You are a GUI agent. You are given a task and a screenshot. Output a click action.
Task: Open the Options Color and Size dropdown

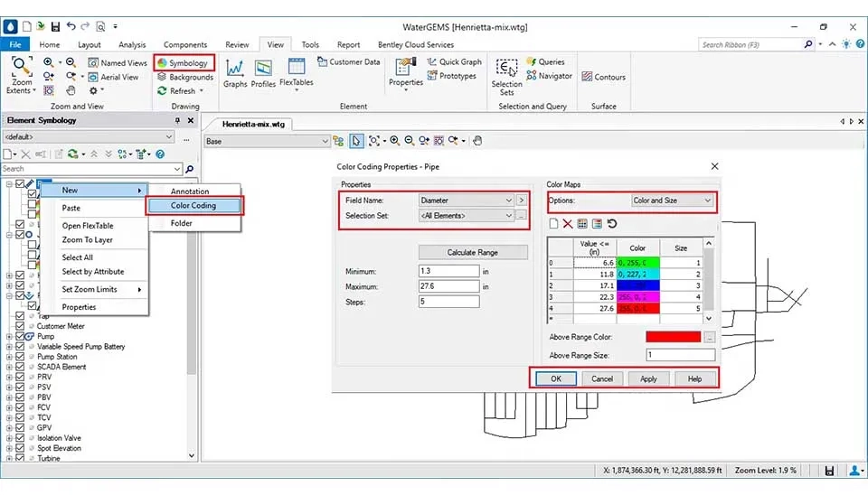click(672, 201)
